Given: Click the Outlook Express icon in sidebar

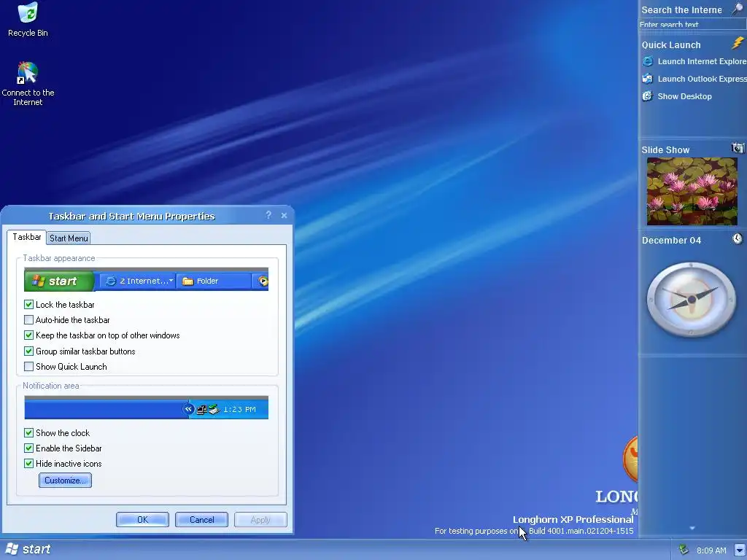Looking at the screenshot, I should coord(648,79).
